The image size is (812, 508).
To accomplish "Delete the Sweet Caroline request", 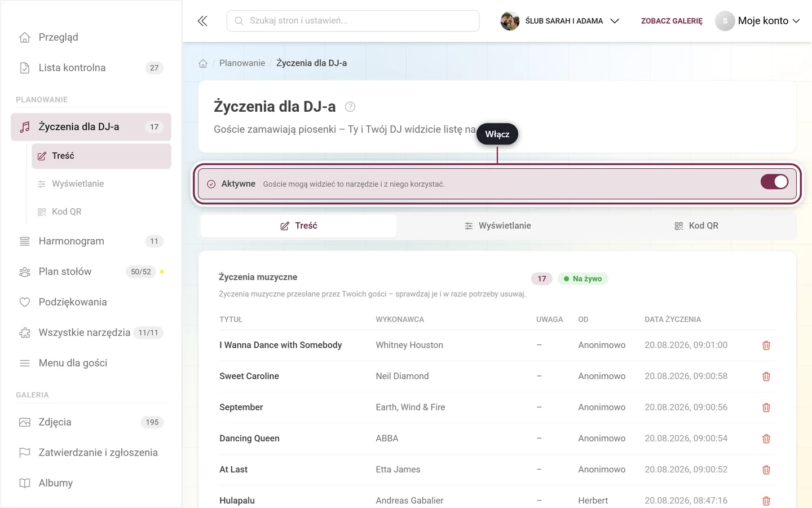I will [x=766, y=376].
